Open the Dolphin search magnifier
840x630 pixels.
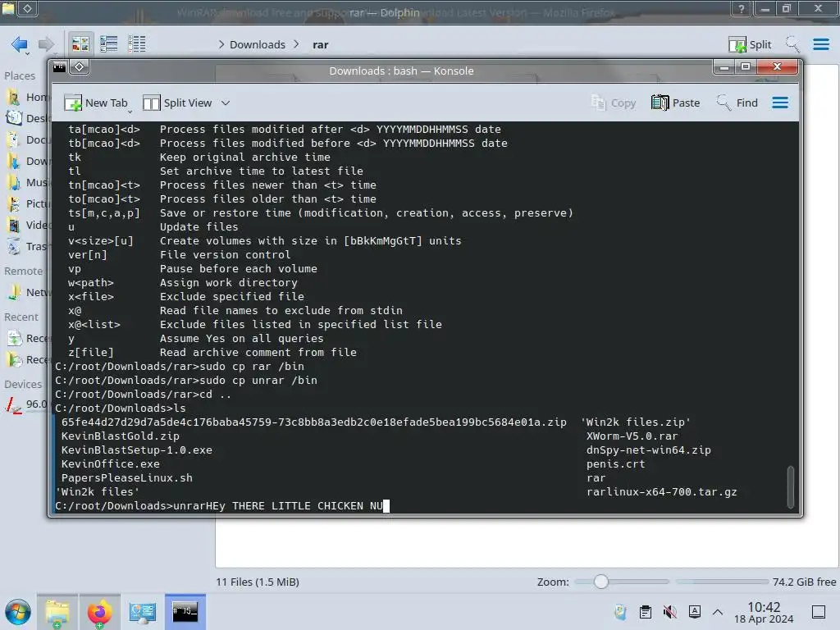(x=792, y=44)
